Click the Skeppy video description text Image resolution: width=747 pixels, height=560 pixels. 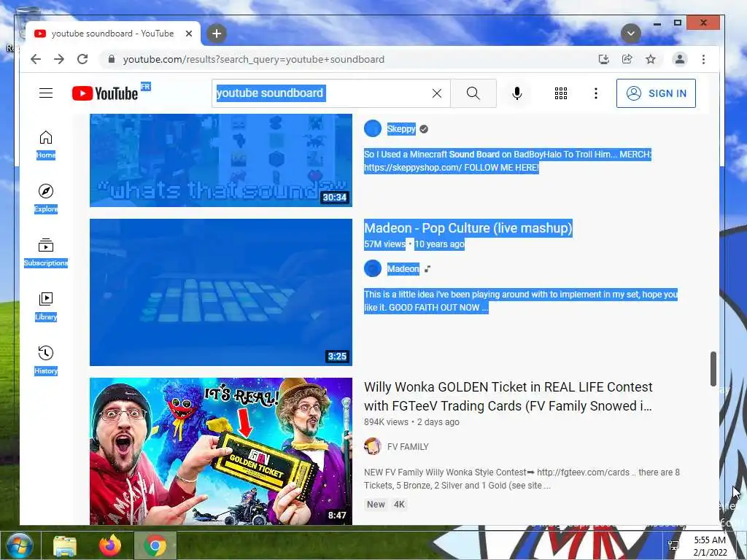[x=508, y=161]
